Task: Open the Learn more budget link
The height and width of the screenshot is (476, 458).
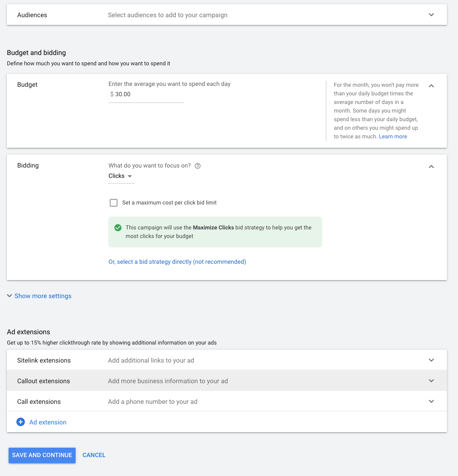Action: 393,137
